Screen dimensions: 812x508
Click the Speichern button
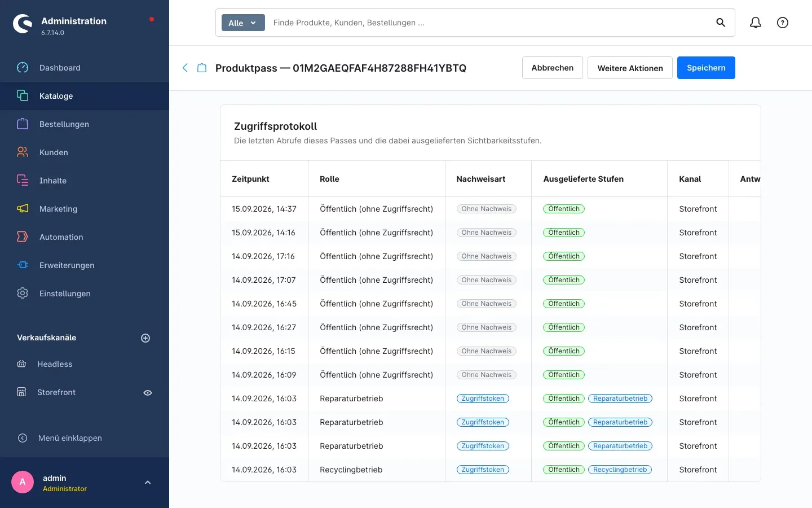tap(706, 68)
